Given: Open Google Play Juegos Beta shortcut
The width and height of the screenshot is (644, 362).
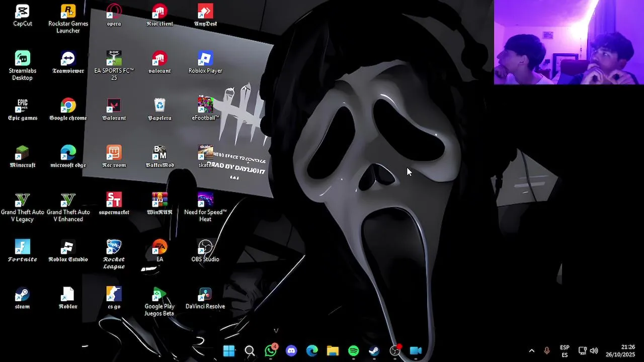Looking at the screenshot, I should [159, 302].
